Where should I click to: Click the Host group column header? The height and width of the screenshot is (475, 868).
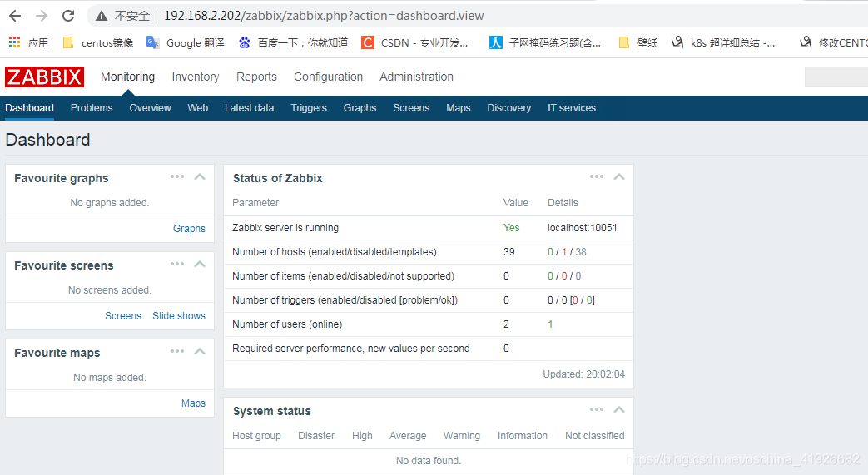[x=256, y=436]
